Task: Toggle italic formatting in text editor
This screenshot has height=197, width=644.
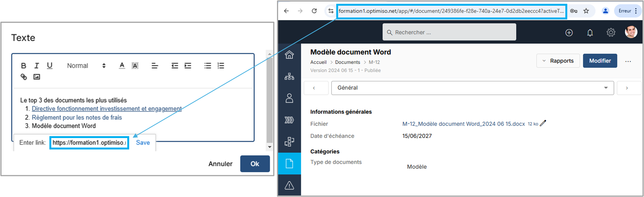Action: [x=36, y=66]
